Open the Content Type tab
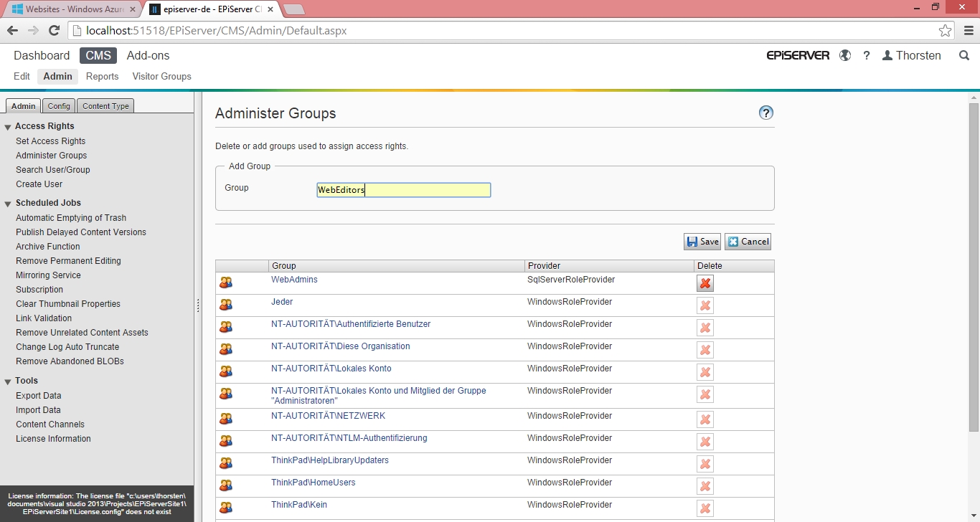The height and width of the screenshot is (522, 980). click(105, 106)
